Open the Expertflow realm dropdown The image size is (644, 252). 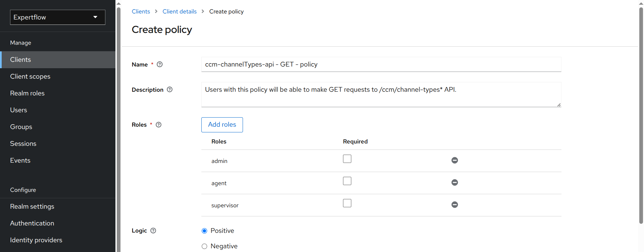click(58, 17)
